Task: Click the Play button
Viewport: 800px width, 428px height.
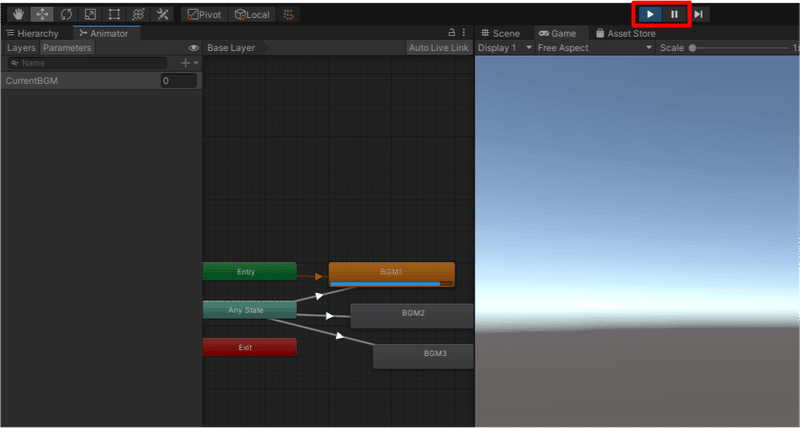Action: pyautogui.click(x=650, y=14)
